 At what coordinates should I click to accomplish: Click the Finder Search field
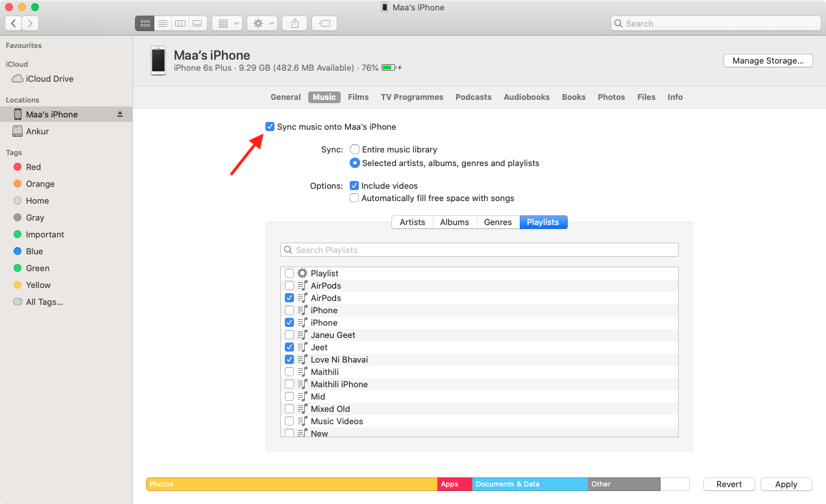pos(716,23)
